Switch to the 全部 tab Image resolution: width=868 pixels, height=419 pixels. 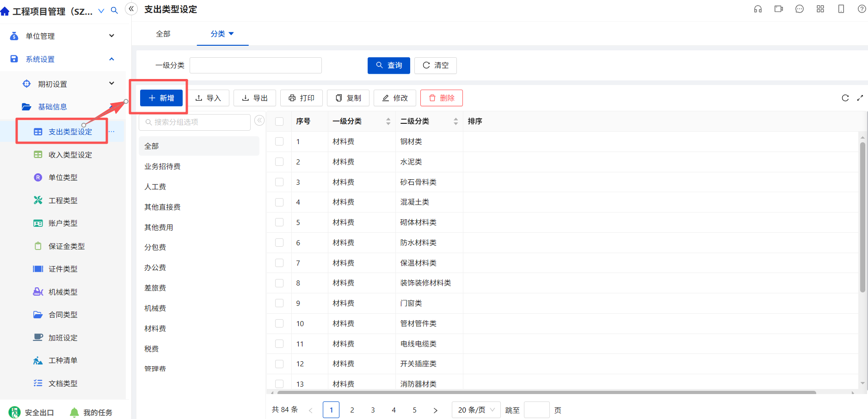pyautogui.click(x=163, y=34)
